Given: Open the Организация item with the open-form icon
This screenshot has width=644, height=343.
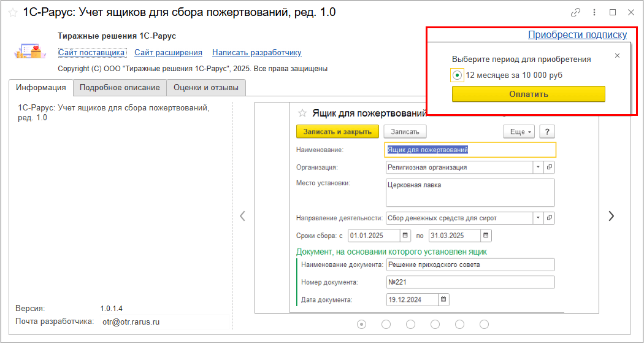Looking at the screenshot, I should 549,167.
